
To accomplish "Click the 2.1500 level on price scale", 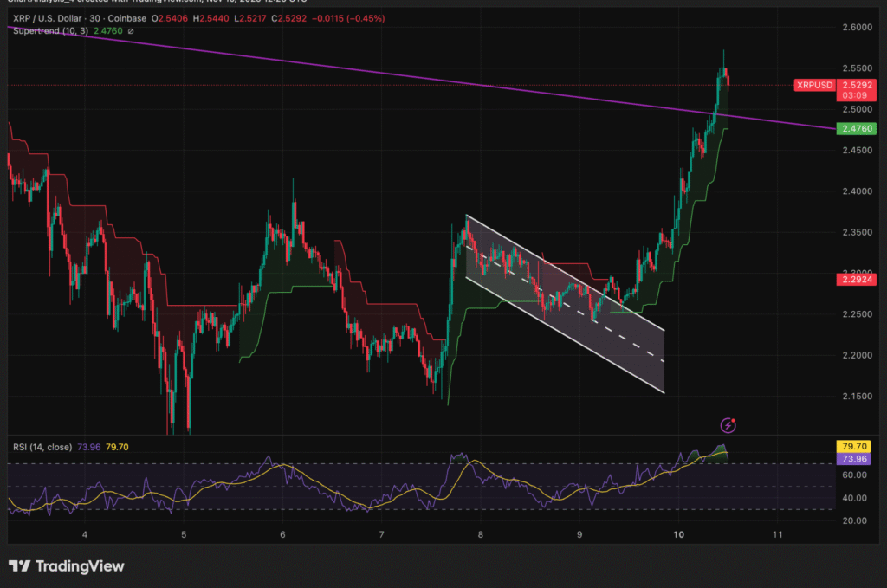I will point(856,397).
